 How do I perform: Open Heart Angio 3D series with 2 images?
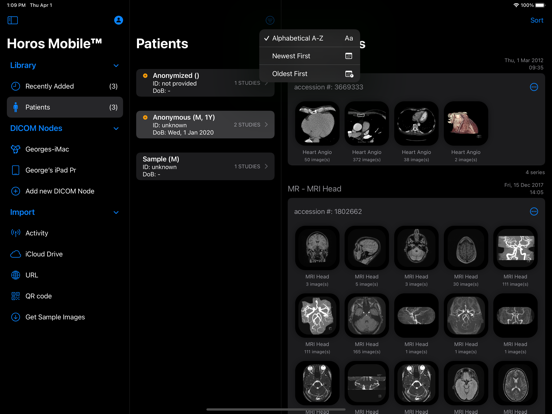click(466, 124)
